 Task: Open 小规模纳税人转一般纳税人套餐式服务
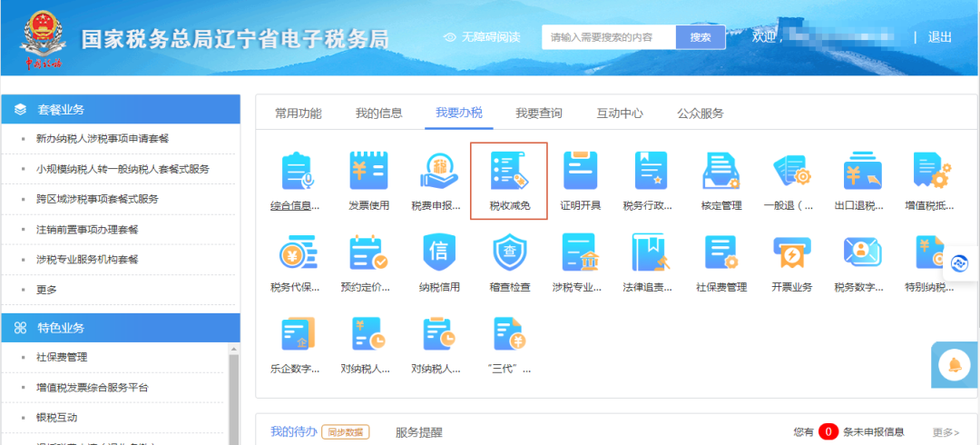click(x=122, y=169)
